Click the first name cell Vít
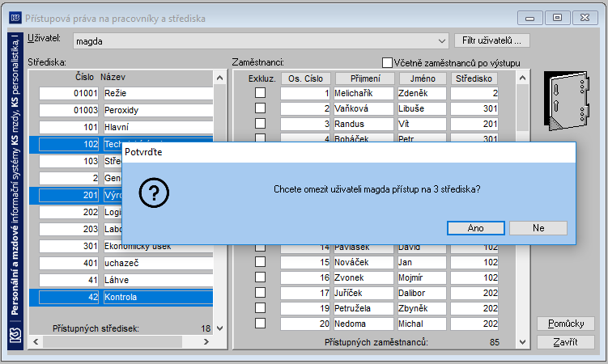Image resolution: width=608 pixels, height=364 pixels. click(422, 125)
